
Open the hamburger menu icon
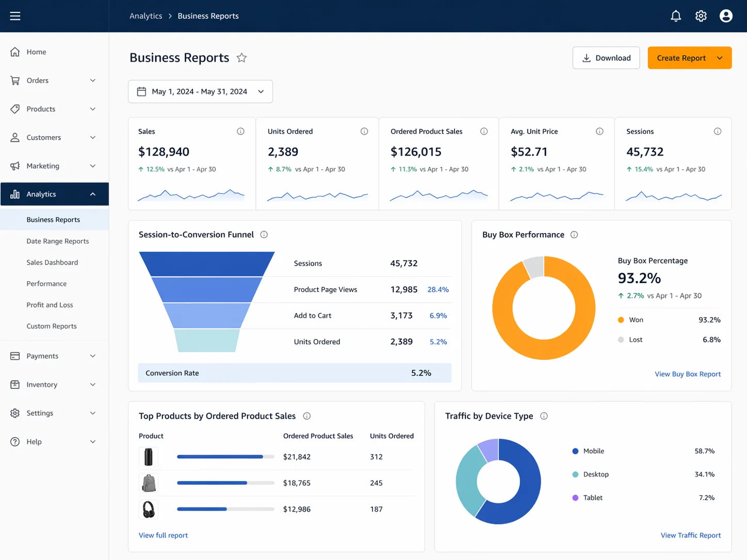coord(15,16)
